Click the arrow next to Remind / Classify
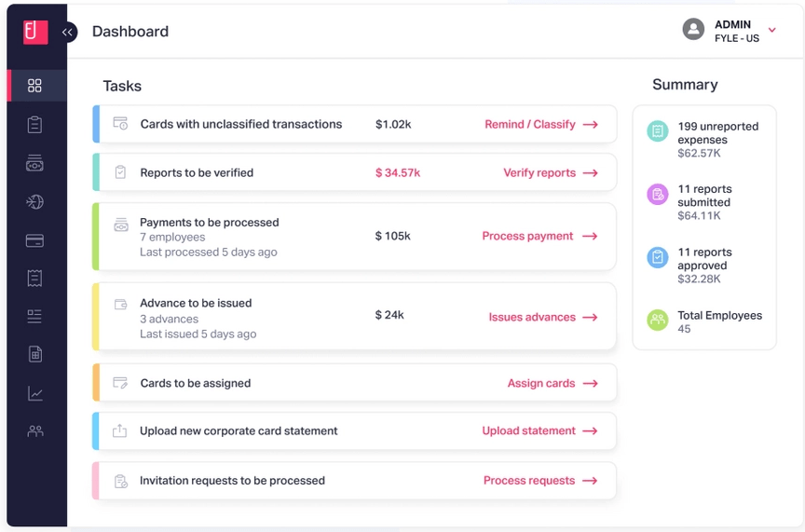The height and width of the screenshot is (532, 805). [591, 124]
